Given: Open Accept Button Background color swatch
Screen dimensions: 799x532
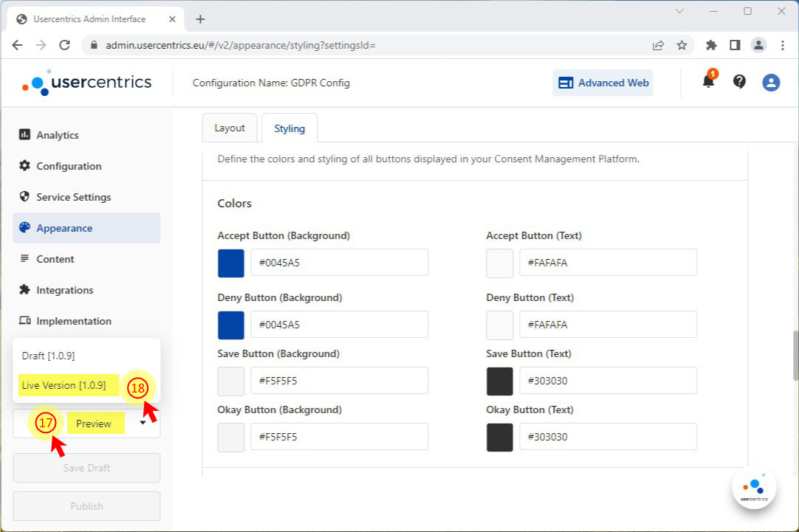Looking at the screenshot, I should (x=231, y=263).
